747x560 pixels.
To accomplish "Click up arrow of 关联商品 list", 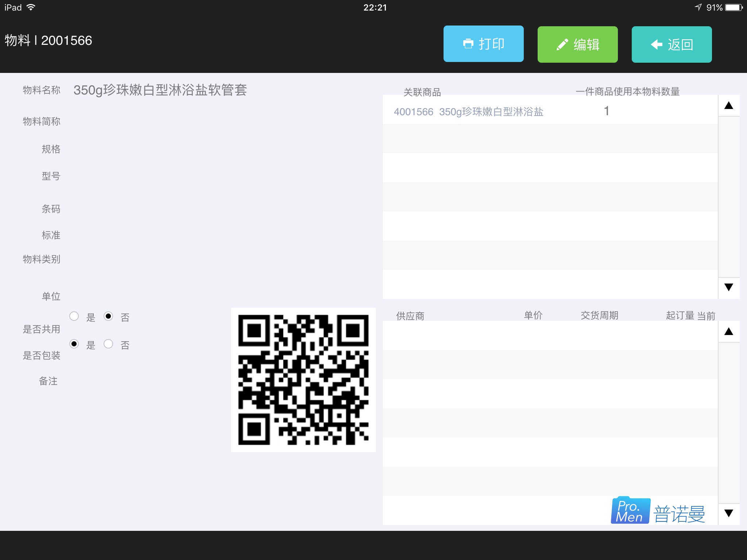I will (729, 106).
